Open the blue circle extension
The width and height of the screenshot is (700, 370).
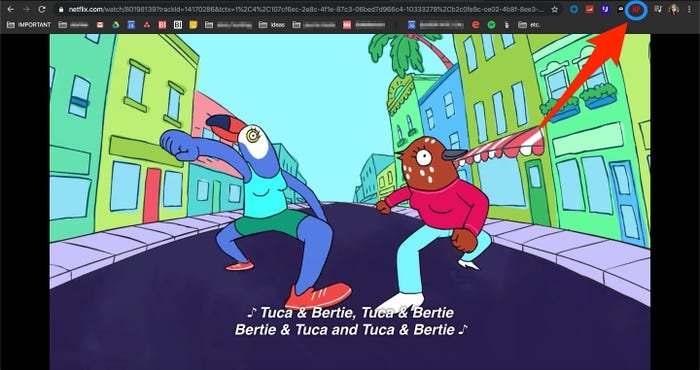tap(574, 9)
